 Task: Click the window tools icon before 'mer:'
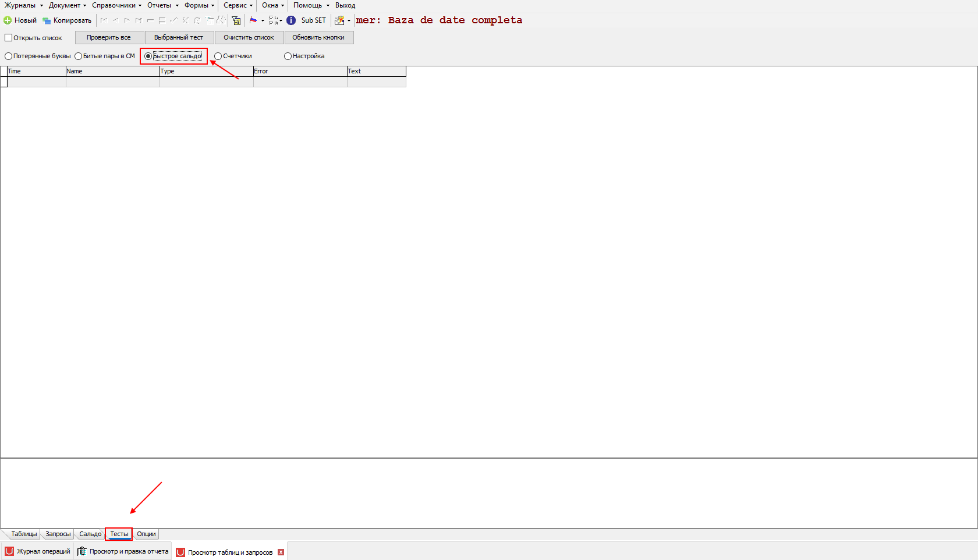tap(339, 20)
